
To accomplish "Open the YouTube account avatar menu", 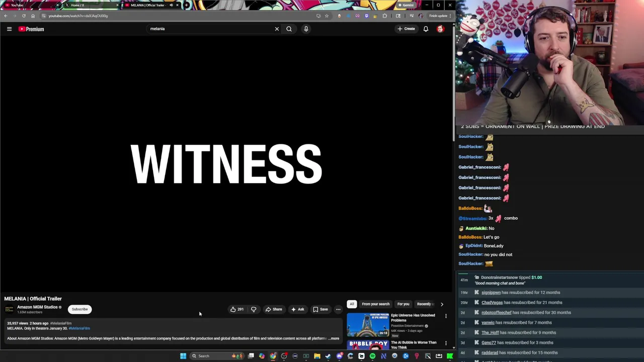I will coord(440,29).
